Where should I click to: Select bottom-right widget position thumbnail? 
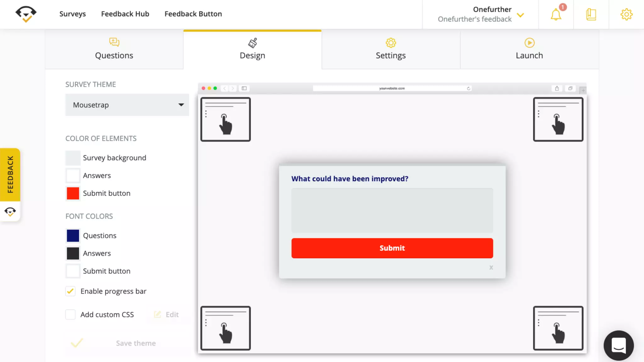pos(558,328)
